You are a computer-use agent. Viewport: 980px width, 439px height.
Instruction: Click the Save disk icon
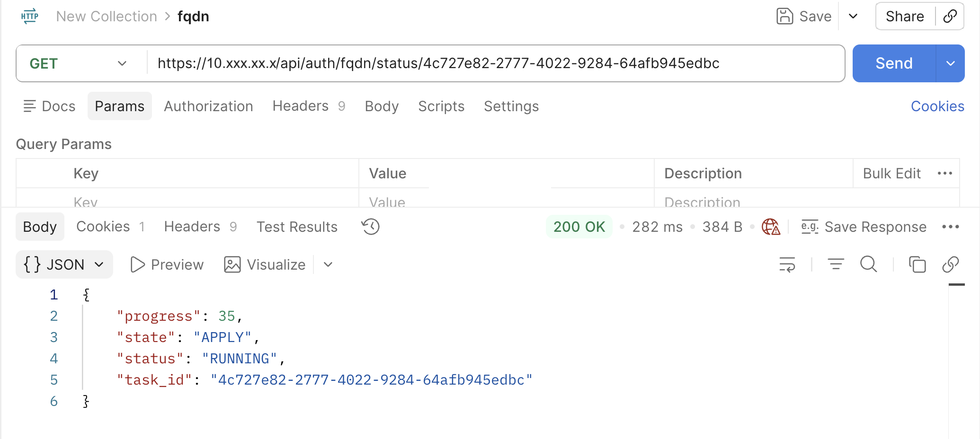(784, 17)
